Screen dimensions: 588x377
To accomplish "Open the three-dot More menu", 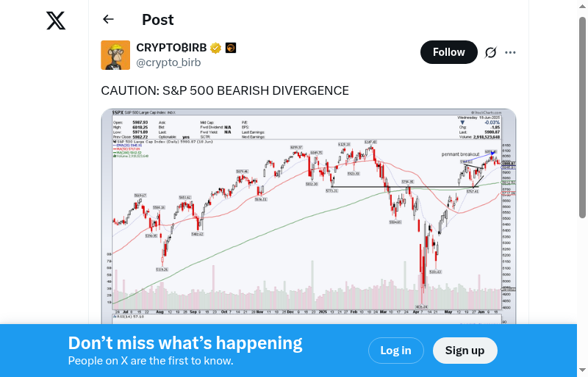I will (x=511, y=52).
